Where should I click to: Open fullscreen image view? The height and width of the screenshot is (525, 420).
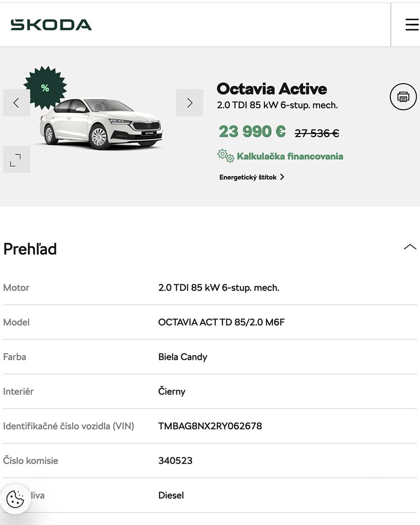pyautogui.click(x=16, y=159)
